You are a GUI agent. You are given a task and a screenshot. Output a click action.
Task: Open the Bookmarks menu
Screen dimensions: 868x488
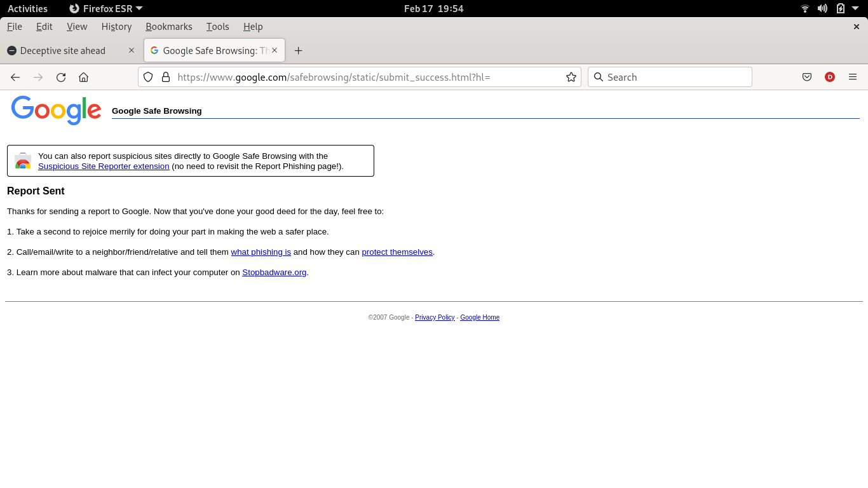tap(169, 27)
